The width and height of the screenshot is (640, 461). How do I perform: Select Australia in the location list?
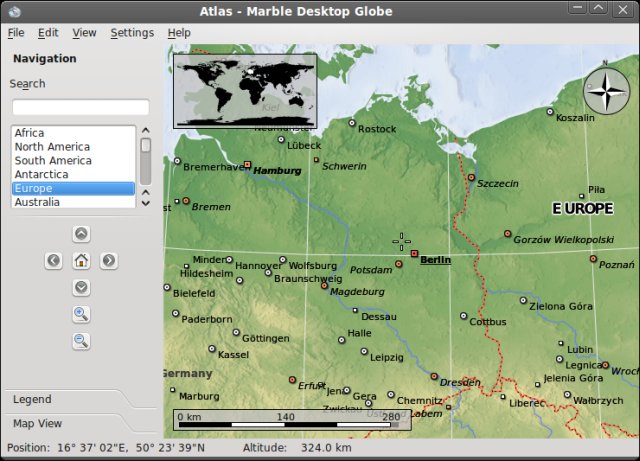coord(73,202)
